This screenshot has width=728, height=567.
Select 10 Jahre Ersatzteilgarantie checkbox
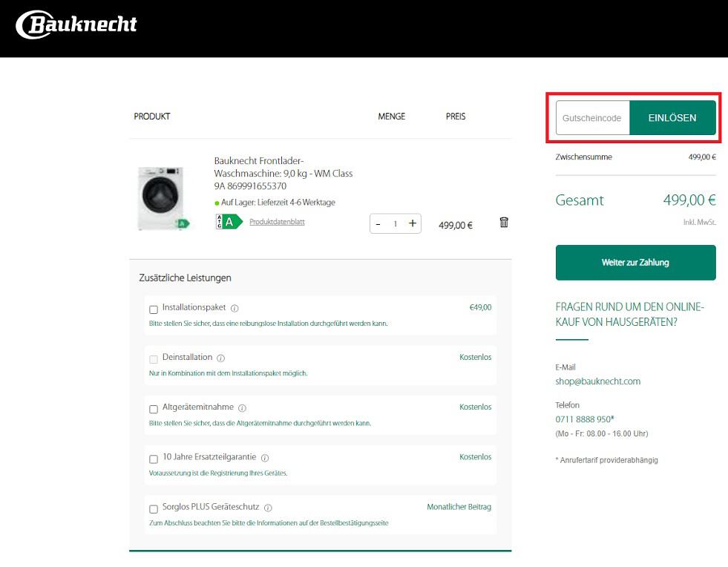pos(154,459)
